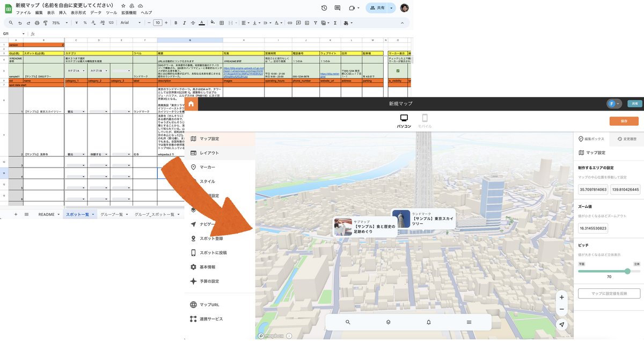Add a new sheet with the plus button
This screenshot has width=644, height=341.
click(16, 214)
